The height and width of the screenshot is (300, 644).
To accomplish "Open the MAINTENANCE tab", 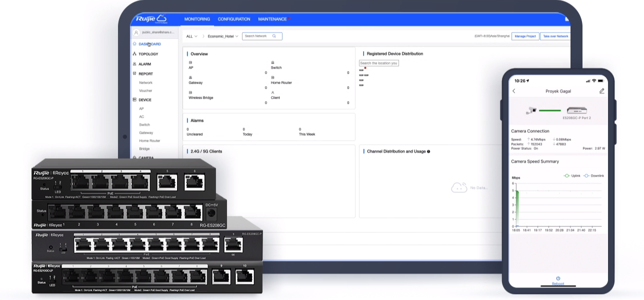I will click(x=272, y=19).
